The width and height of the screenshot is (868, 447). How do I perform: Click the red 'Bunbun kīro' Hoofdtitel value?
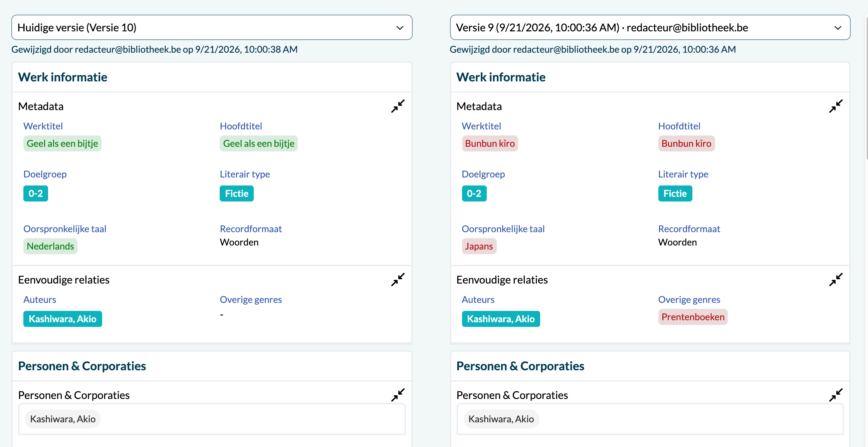[686, 143]
